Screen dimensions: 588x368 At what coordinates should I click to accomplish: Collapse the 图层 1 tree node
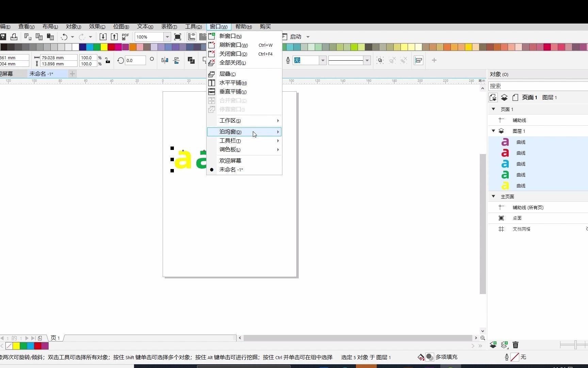[493, 131]
